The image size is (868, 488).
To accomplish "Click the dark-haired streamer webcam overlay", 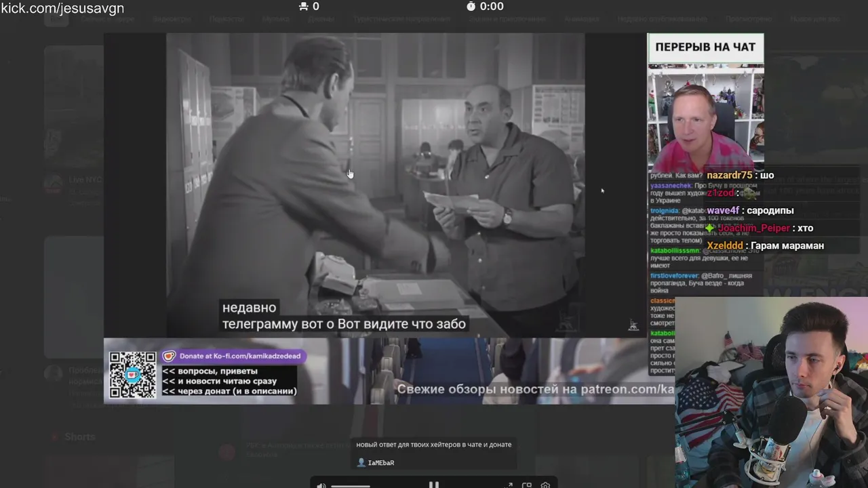I will coord(772,392).
